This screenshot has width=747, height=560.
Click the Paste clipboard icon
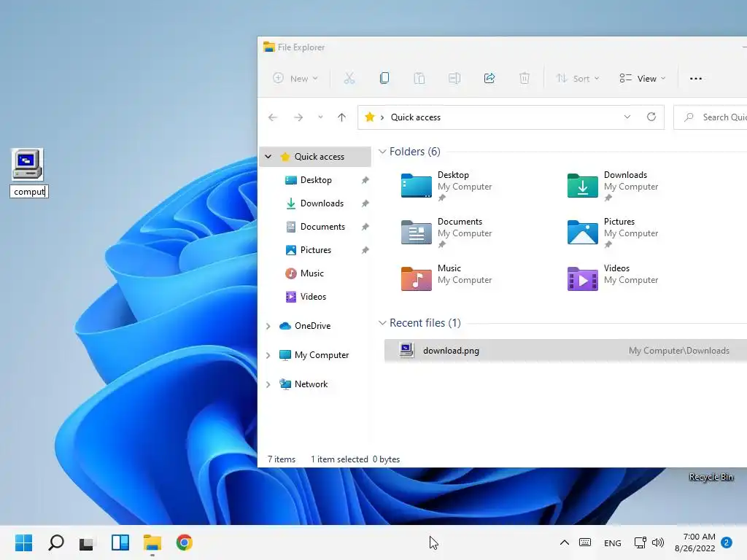[419, 79]
